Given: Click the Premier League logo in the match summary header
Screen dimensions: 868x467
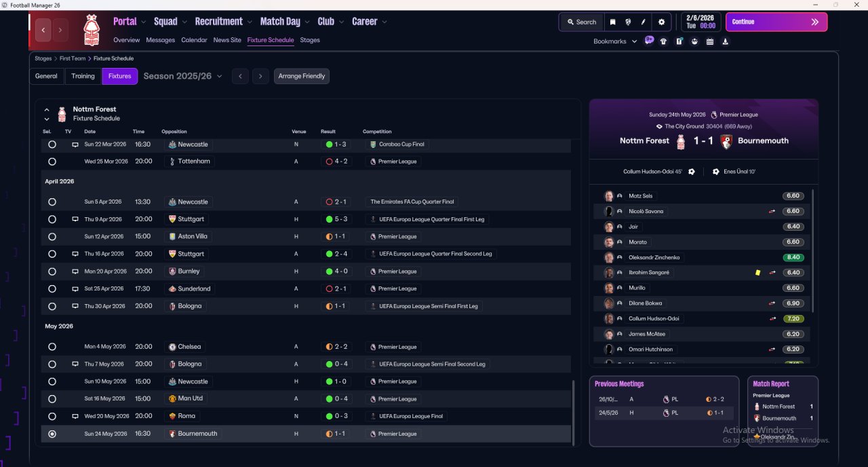Looking at the screenshot, I should tap(713, 115).
